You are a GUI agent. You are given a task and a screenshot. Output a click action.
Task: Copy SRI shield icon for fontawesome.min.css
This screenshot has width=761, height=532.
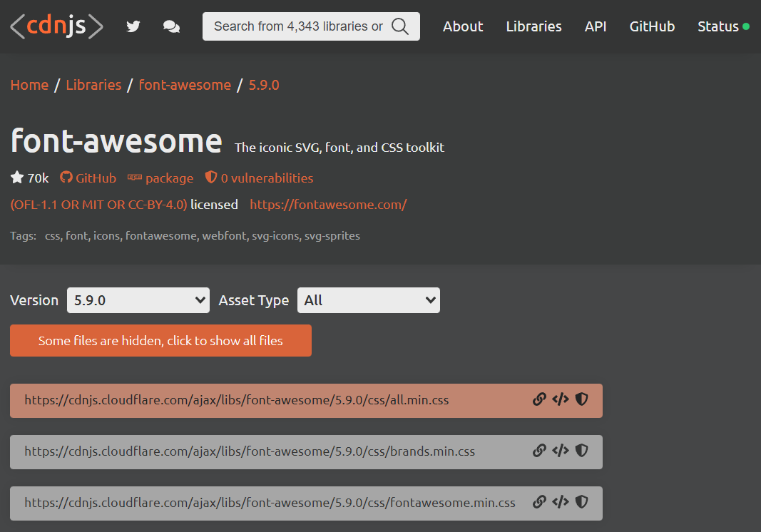point(581,502)
